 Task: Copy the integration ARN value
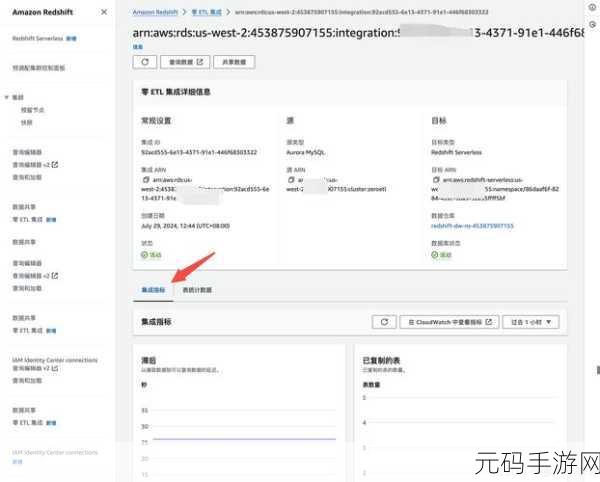[146, 180]
